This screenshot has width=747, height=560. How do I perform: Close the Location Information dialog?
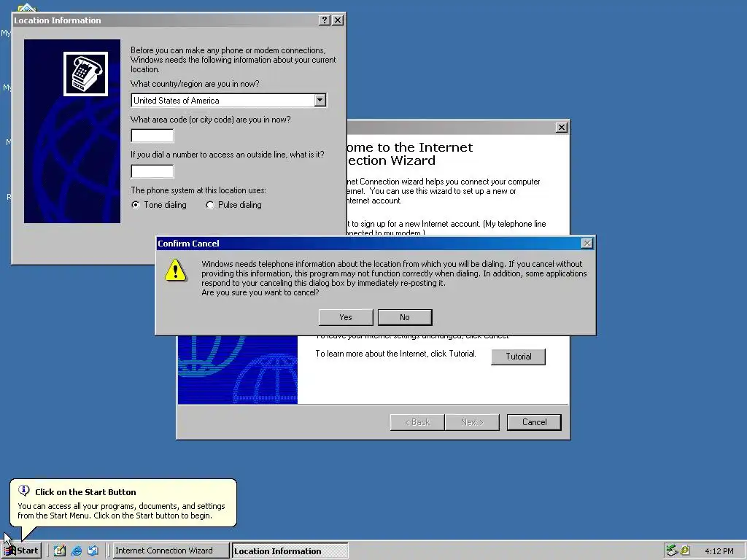click(x=337, y=20)
